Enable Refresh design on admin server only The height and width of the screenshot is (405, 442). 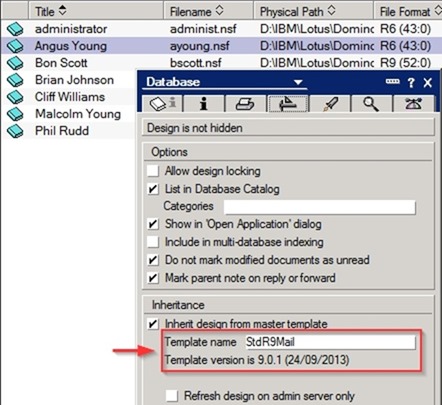point(172,396)
